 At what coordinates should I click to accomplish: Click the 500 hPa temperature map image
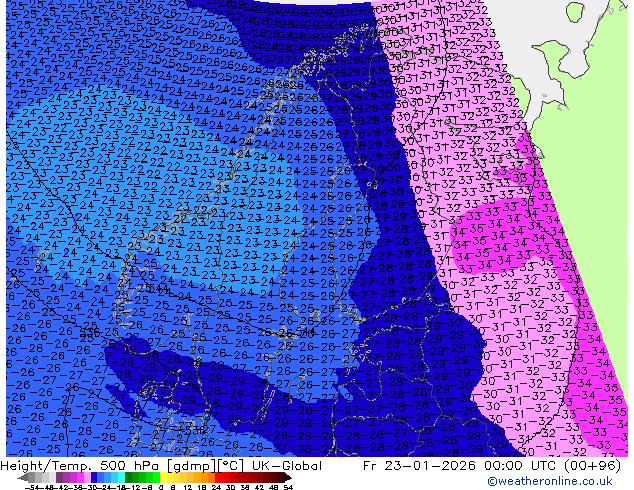click(317, 228)
